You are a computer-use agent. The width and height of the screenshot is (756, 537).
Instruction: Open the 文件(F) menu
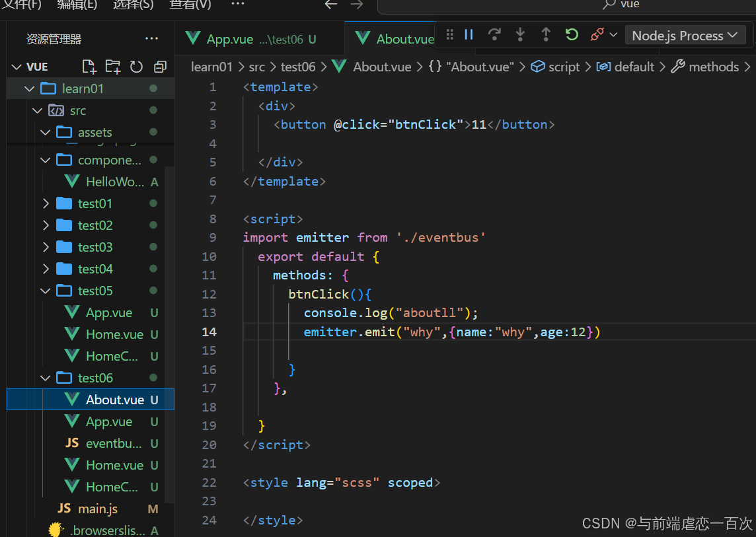[x=22, y=5]
